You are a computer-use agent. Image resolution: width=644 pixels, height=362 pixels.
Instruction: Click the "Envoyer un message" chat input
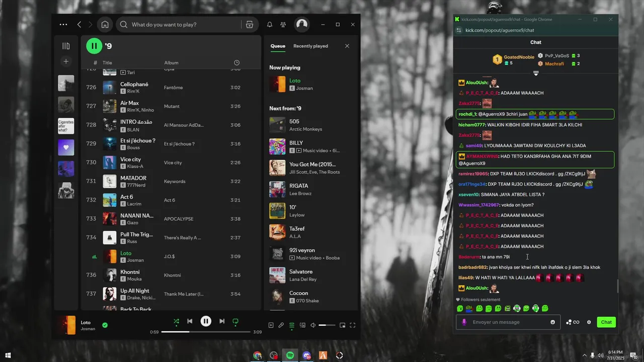pos(508,322)
